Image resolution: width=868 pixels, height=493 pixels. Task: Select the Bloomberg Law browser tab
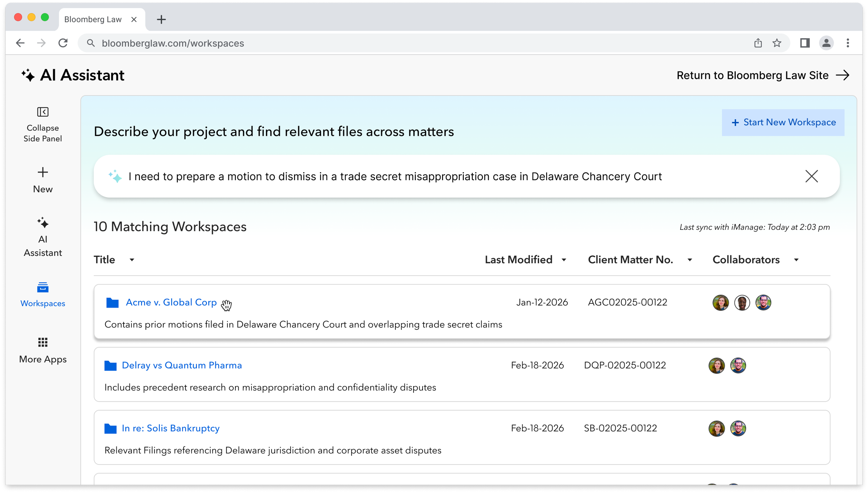93,19
